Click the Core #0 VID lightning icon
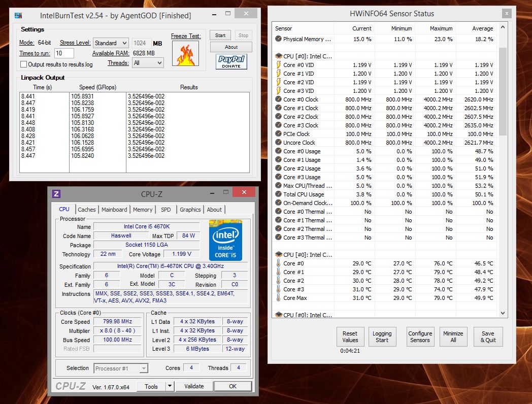 (x=279, y=64)
